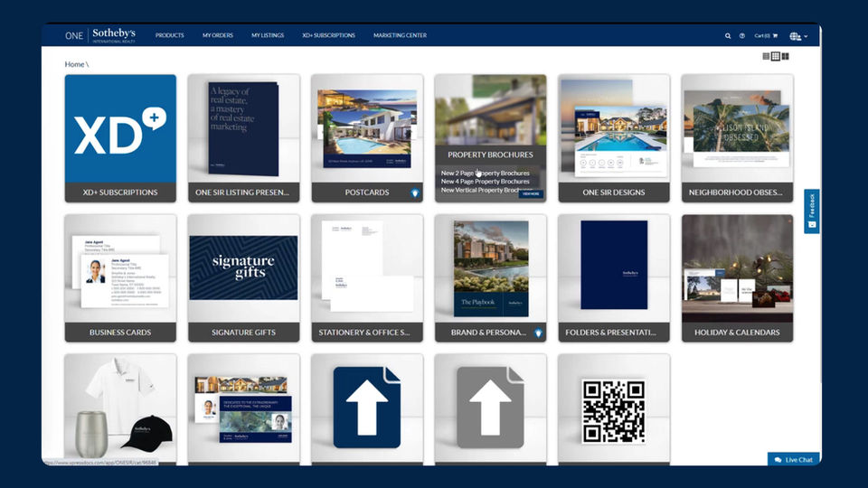Image resolution: width=868 pixels, height=488 pixels.
Task: Open the Marketing Center menu
Action: click(x=400, y=35)
